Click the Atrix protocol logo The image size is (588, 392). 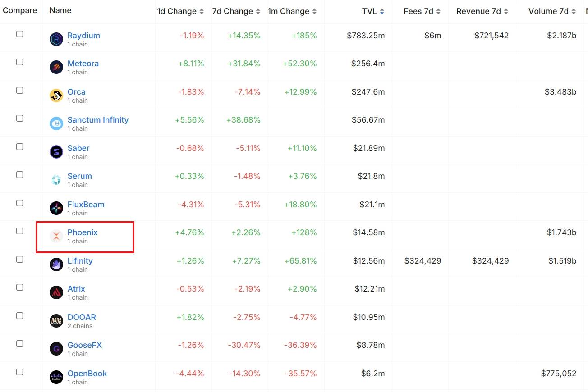pos(56,292)
